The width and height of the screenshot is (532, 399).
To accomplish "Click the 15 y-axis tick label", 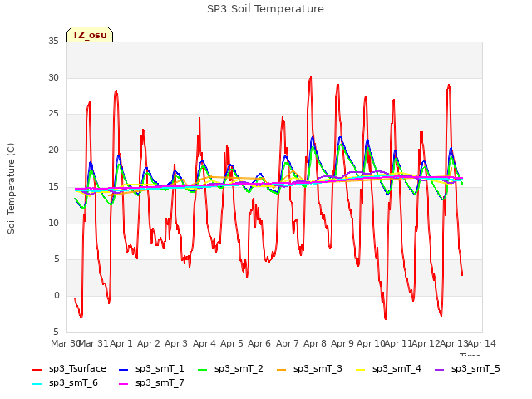I will (53, 186).
